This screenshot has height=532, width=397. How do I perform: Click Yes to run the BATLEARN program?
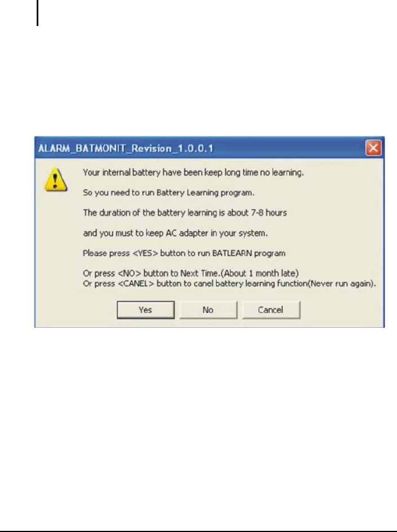[145, 310]
